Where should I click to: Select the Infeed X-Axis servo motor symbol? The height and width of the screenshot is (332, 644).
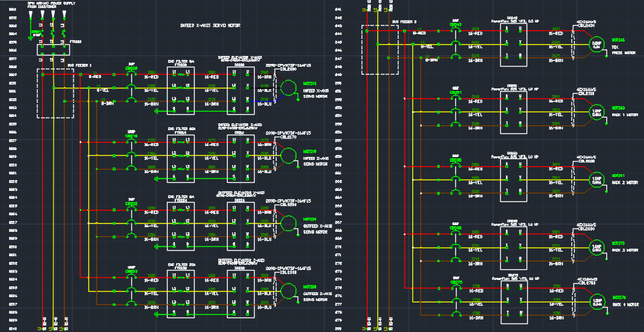click(x=288, y=88)
